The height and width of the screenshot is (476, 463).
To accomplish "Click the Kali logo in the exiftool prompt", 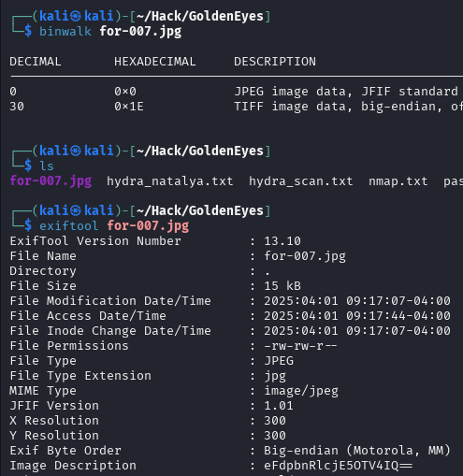I will click(x=76, y=210).
